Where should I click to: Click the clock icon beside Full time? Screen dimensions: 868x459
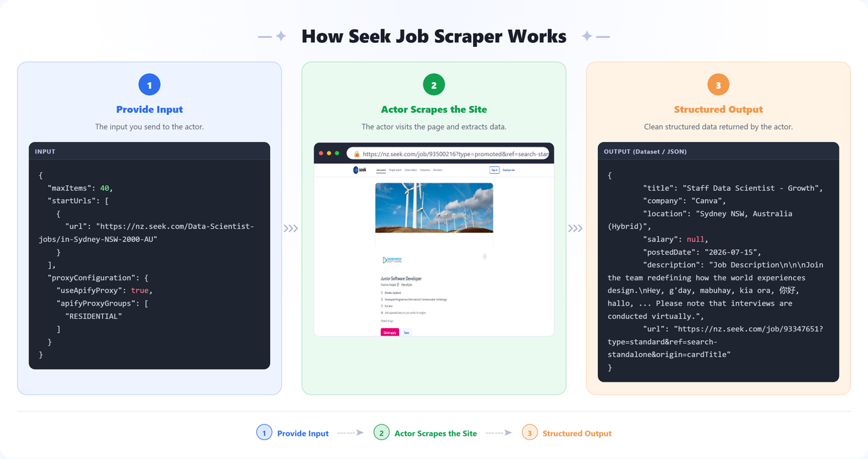382,306
